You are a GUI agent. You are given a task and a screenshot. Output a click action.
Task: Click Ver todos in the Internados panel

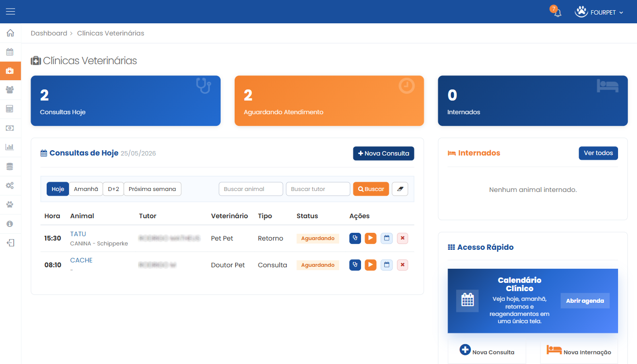pyautogui.click(x=598, y=153)
